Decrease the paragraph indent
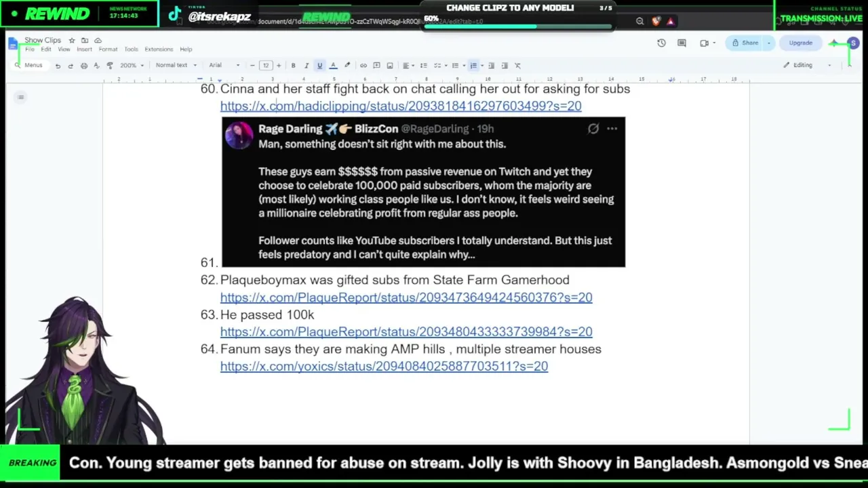Viewport: 868px width, 488px height. pyautogui.click(x=492, y=66)
